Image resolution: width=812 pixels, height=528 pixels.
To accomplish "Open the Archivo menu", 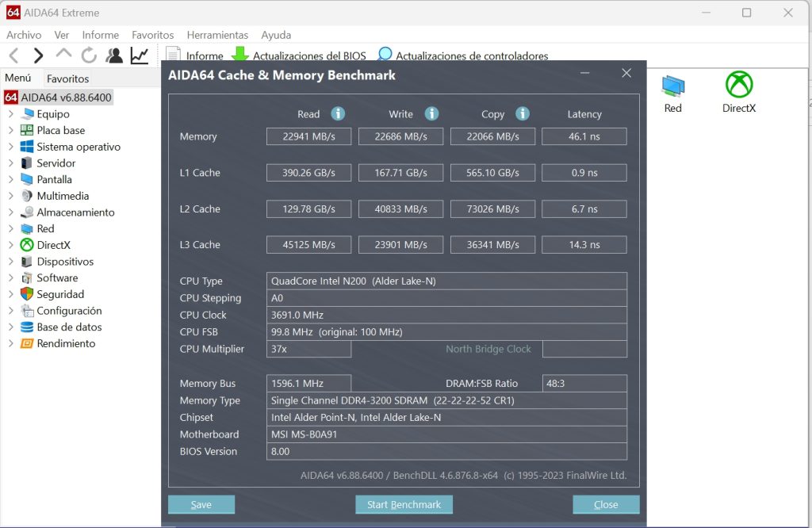I will (x=24, y=35).
